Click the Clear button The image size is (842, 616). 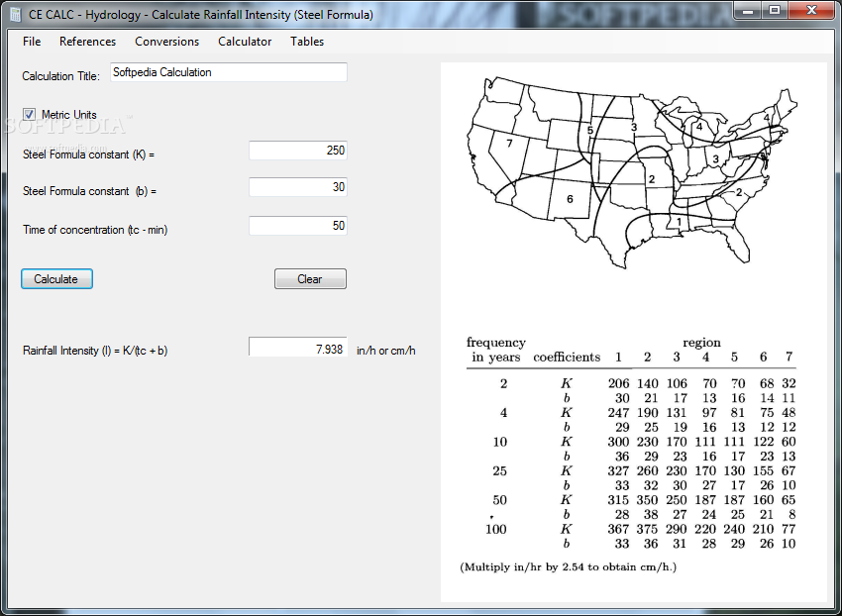coord(310,278)
